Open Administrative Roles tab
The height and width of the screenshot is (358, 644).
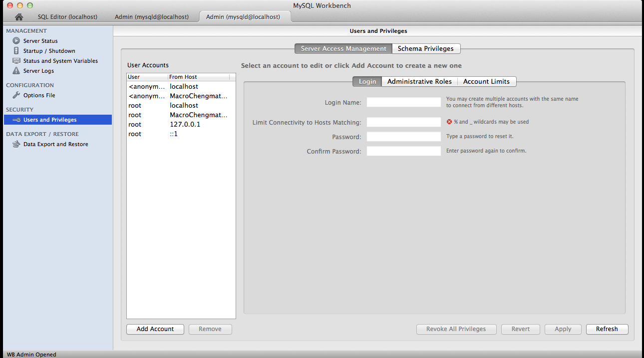point(419,81)
